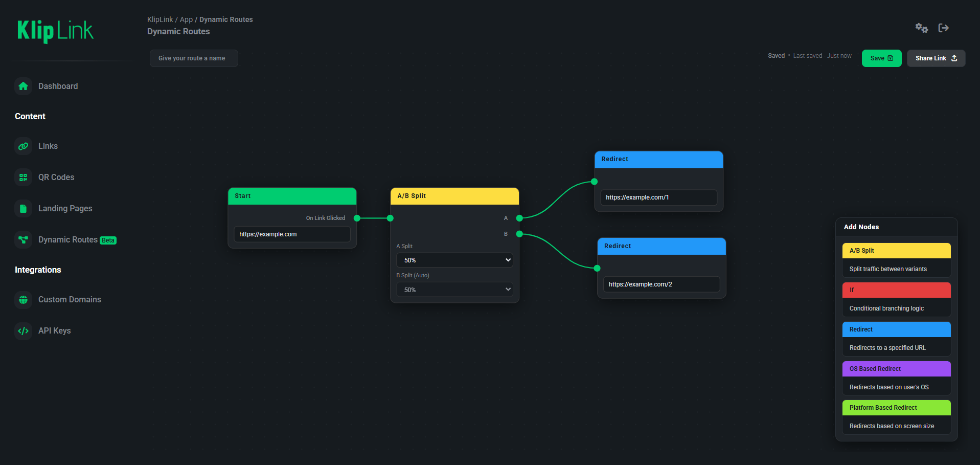The height and width of the screenshot is (465, 980).
Task: Open the Dashboard page
Action: point(58,86)
